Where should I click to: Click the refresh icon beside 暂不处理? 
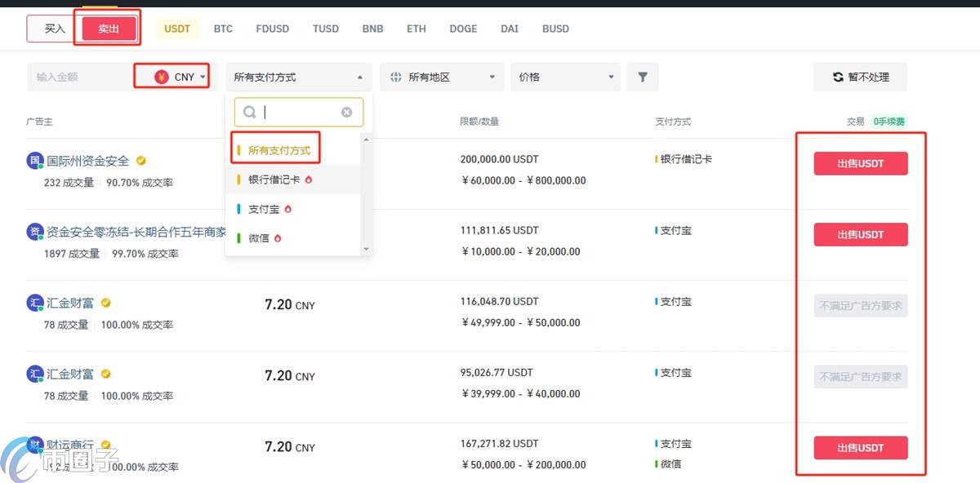pos(839,77)
